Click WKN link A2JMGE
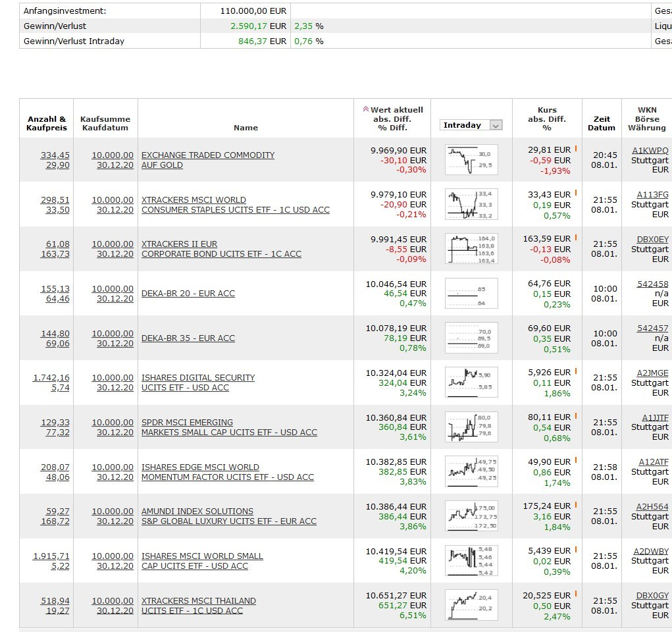The image size is (672, 632). point(652,373)
